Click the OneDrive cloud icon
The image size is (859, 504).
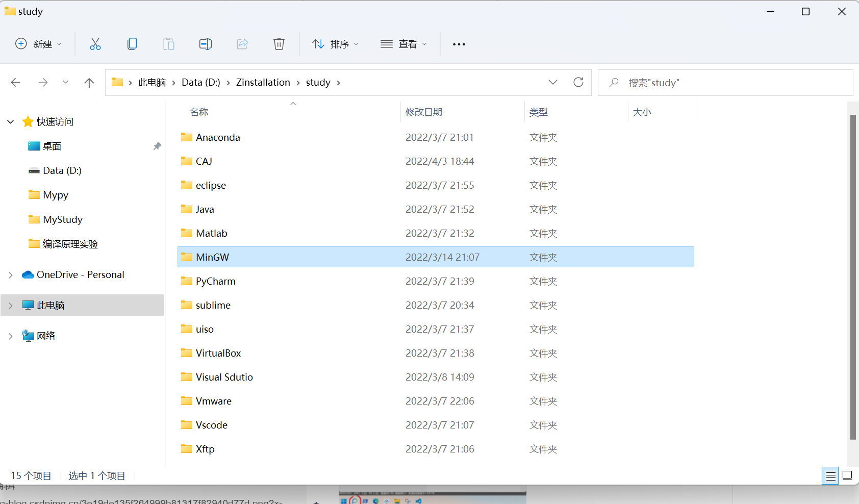point(28,275)
